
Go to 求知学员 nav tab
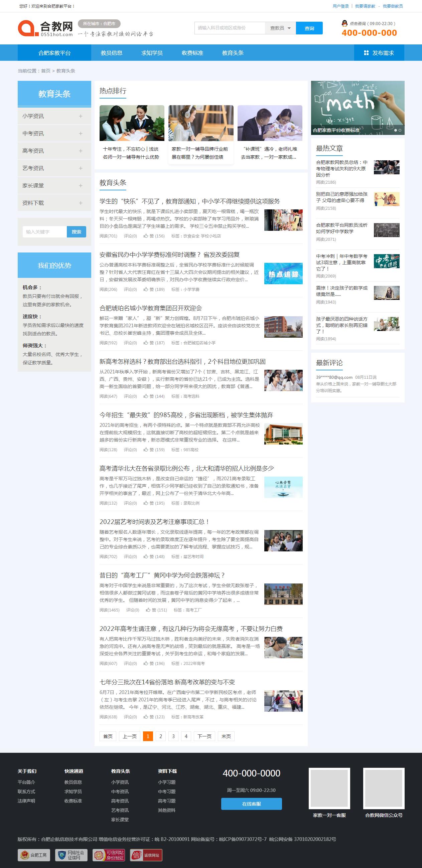click(x=152, y=53)
